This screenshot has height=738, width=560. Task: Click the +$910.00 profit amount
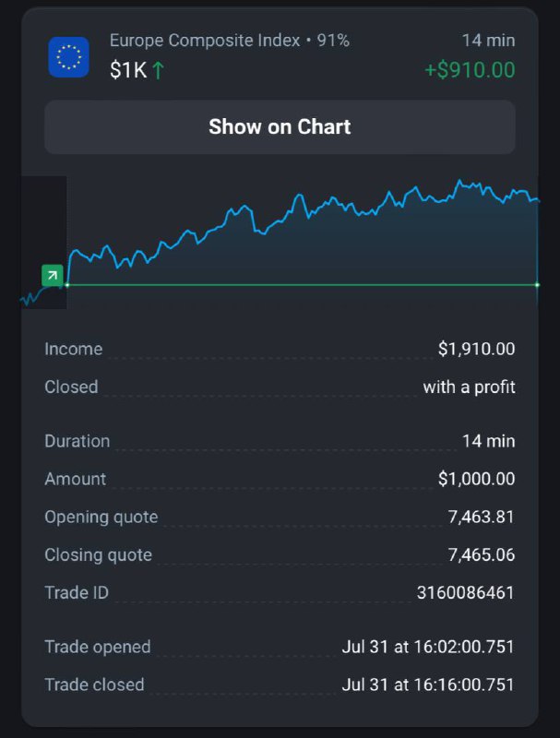(x=470, y=70)
